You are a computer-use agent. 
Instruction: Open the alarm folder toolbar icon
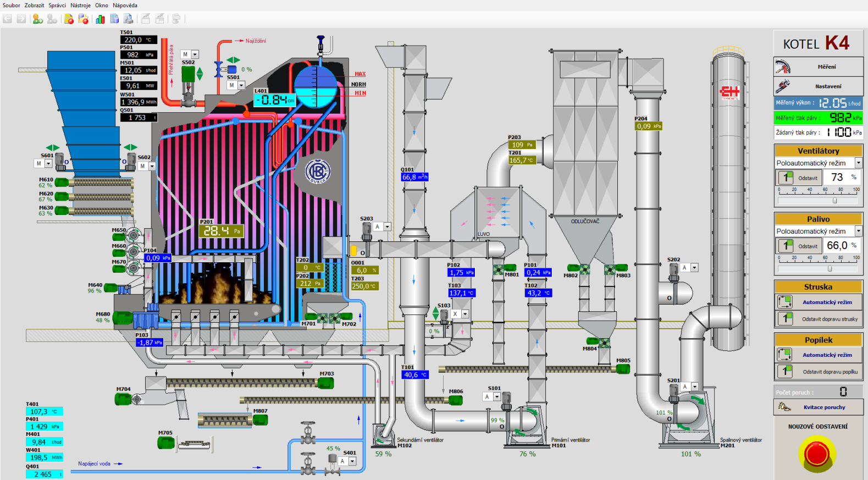pyautogui.click(x=83, y=19)
